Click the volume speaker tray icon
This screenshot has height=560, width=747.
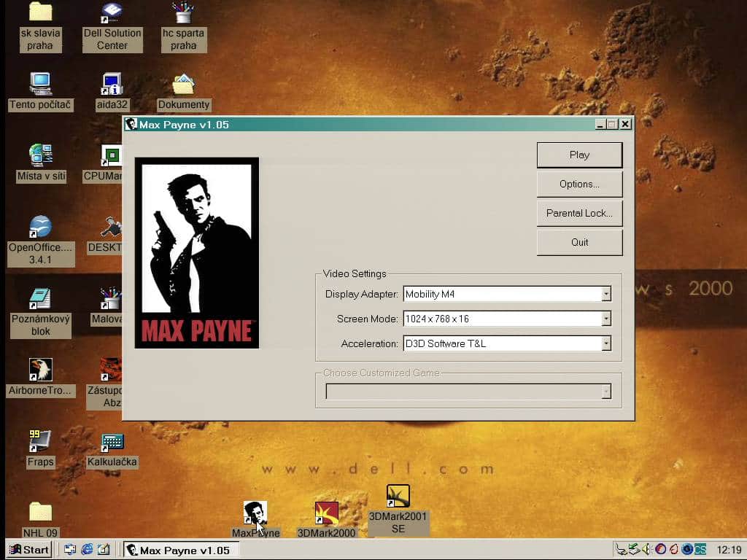click(x=646, y=550)
